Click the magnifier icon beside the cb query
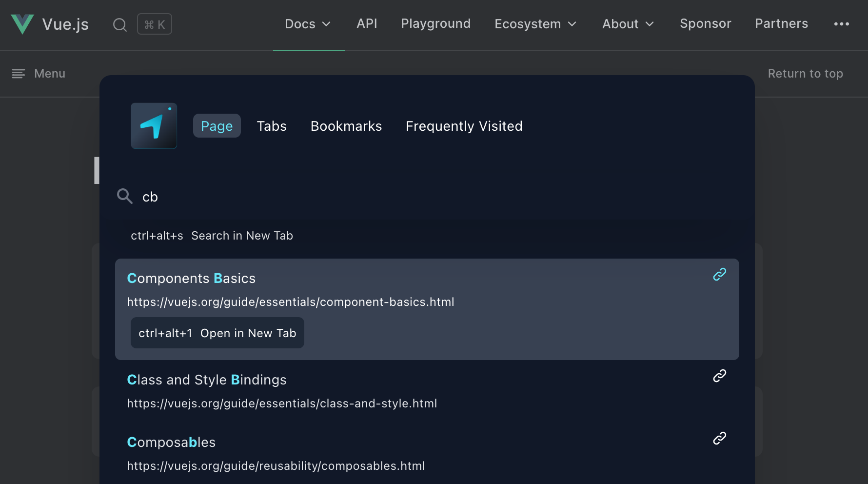This screenshot has width=868, height=484. click(125, 196)
